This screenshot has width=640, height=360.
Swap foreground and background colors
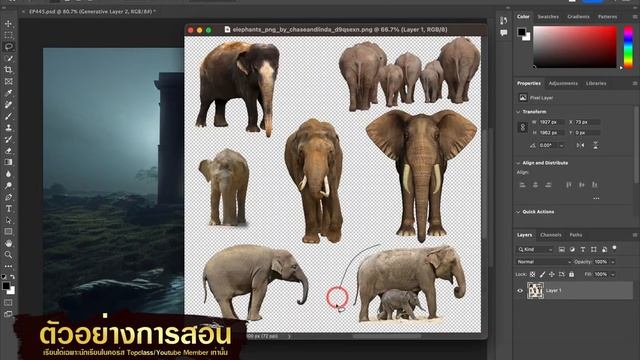pyautogui.click(x=13, y=277)
